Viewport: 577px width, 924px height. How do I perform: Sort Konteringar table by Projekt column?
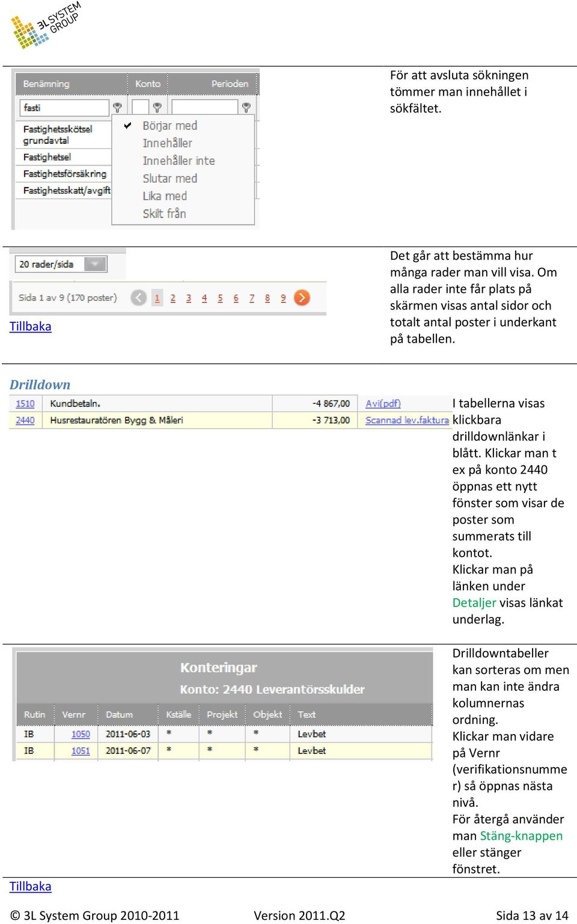coord(222,714)
